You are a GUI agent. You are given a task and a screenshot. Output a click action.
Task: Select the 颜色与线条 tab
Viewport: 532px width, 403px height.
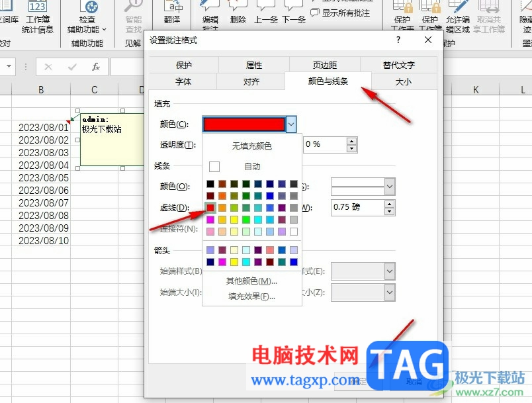pos(328,81)
